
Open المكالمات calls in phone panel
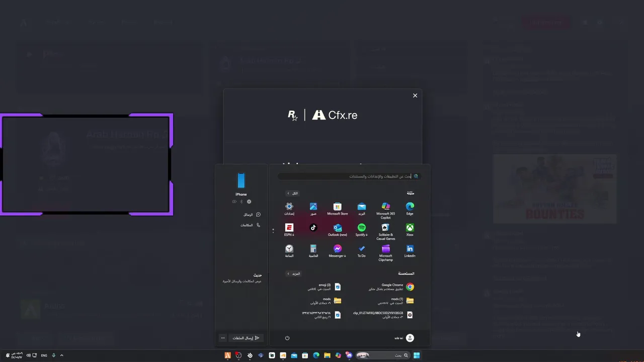coord(250,225)
